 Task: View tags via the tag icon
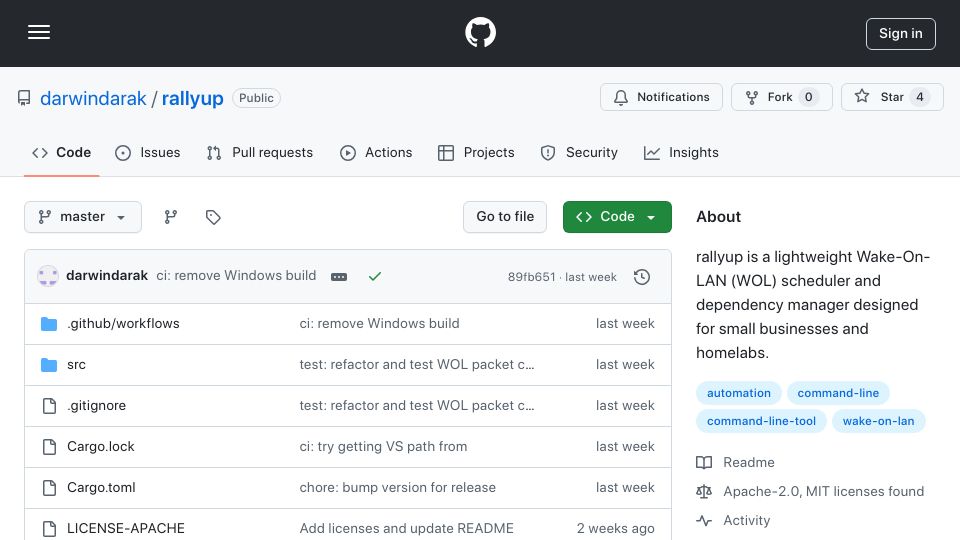click(213, 217)
